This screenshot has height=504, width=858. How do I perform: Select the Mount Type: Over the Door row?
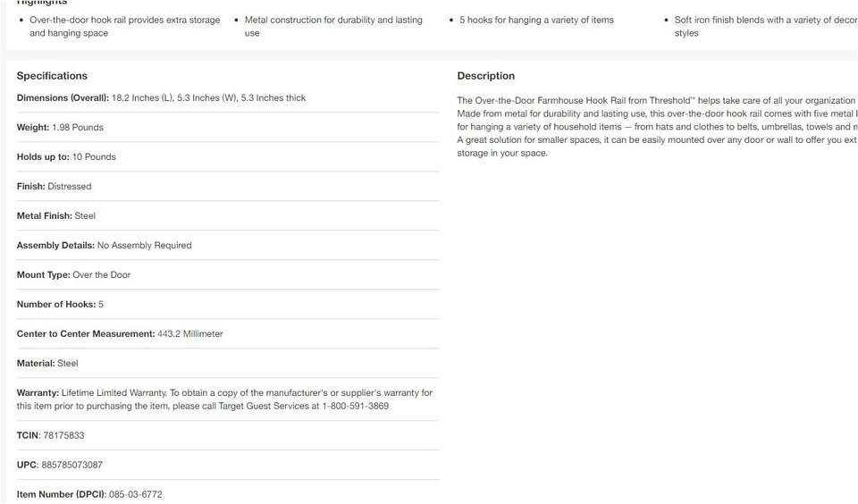pos(73,275)
